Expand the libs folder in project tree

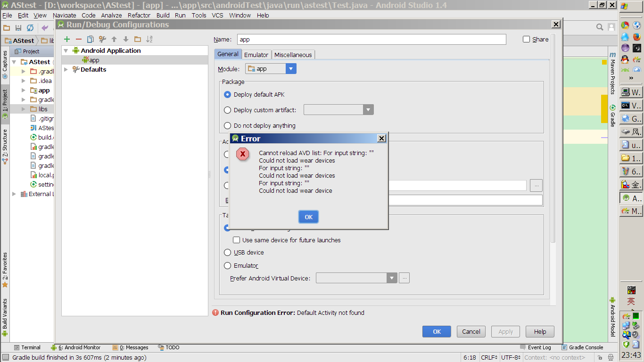(24, 109)
